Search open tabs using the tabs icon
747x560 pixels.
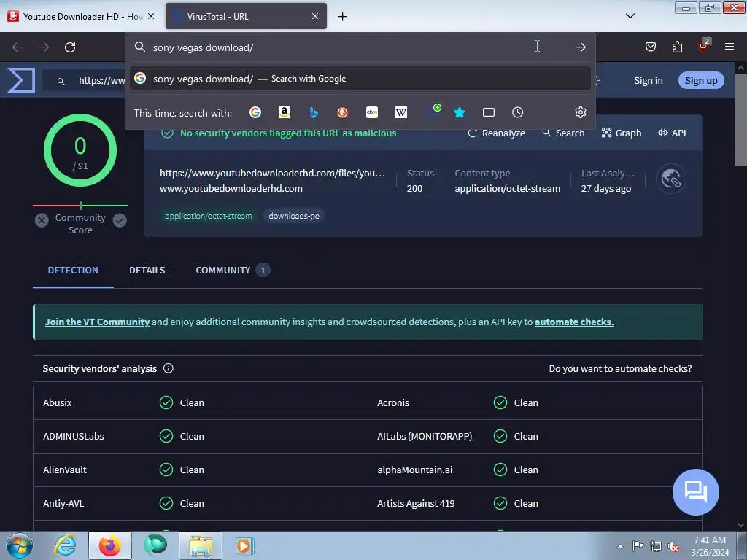pos(489,112)
